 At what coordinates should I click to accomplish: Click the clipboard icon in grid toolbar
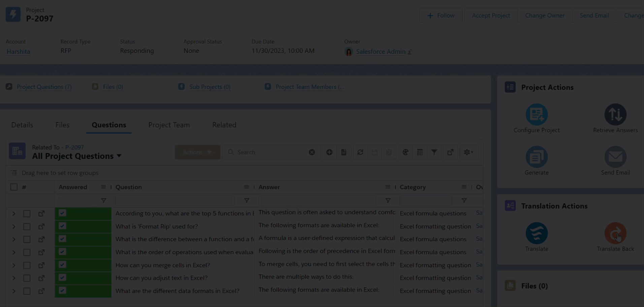tap(389, 152)
